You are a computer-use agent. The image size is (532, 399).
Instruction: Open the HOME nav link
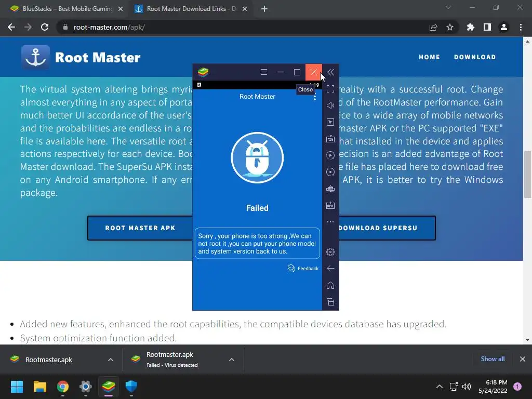tap(429, 57)
